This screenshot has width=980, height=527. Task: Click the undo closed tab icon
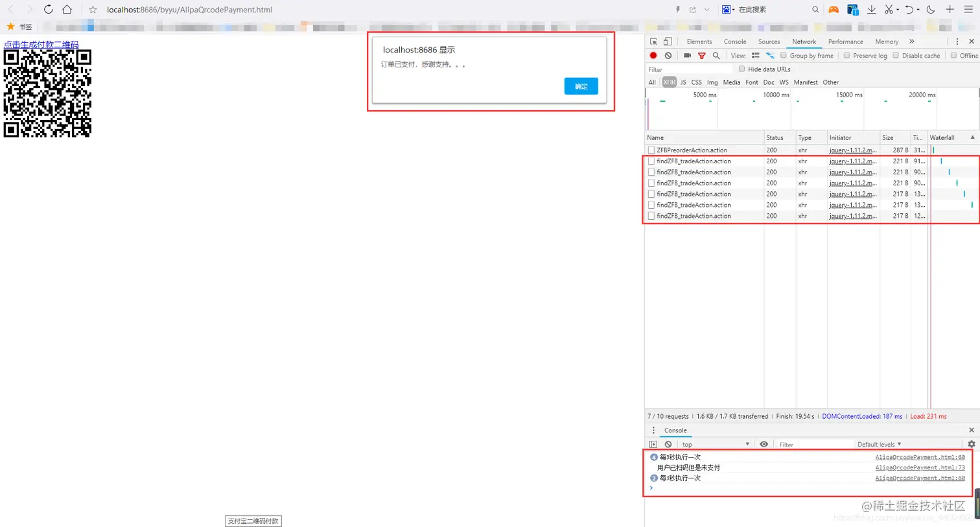point(909,10)
